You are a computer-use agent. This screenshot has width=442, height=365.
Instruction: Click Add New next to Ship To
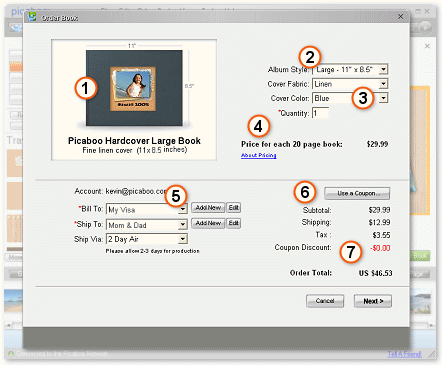(208, 223)
